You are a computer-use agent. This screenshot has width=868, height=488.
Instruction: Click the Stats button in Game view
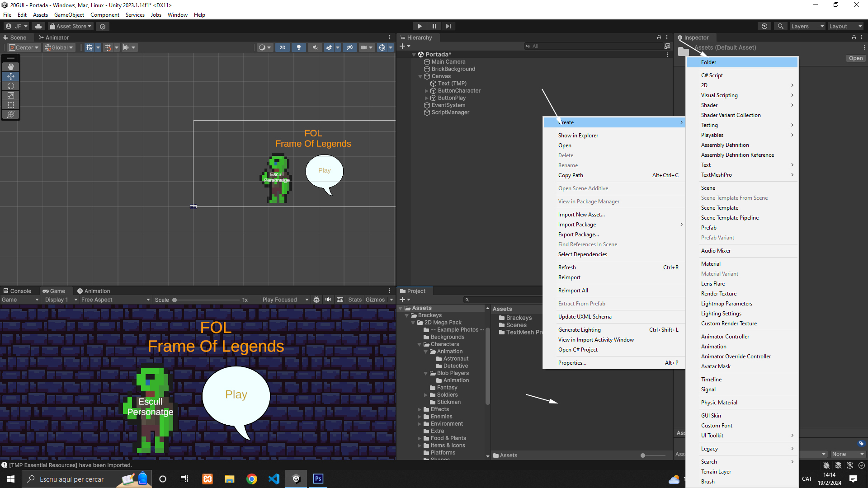355,300
